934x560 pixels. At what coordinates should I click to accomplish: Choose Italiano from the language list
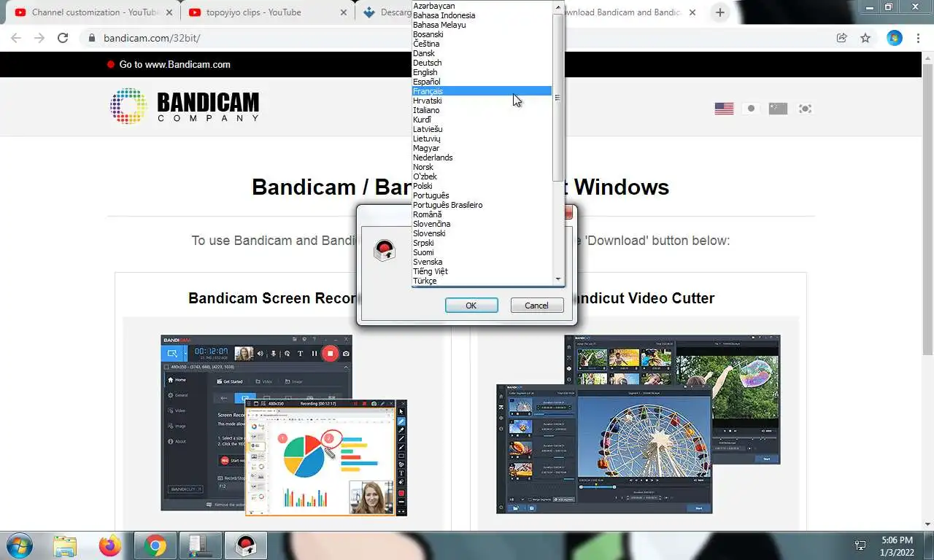coord(482,110)
